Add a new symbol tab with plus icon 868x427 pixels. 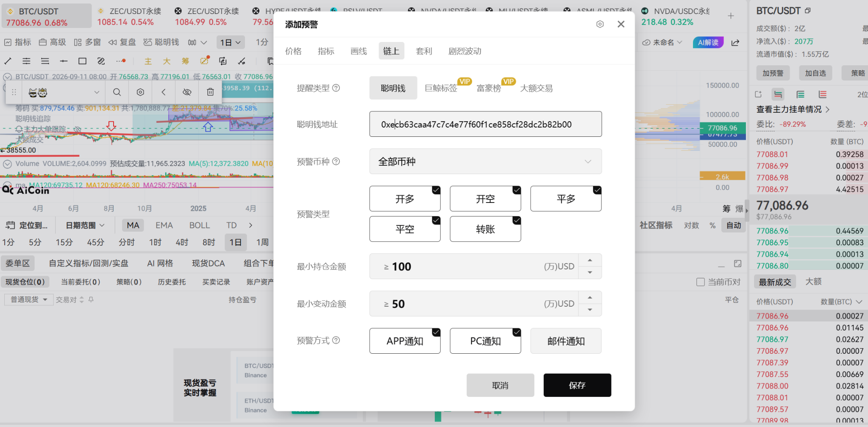[731, 16]
